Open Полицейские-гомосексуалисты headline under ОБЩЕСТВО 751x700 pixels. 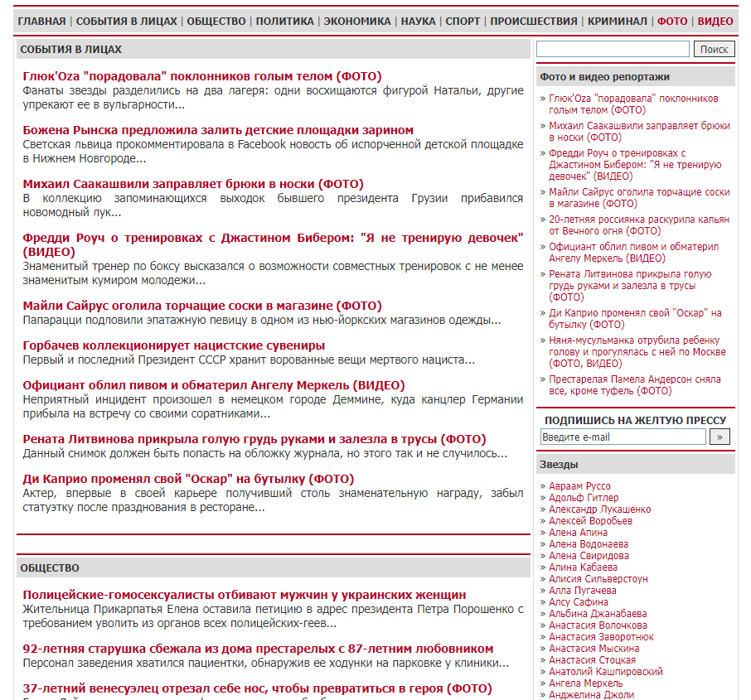(245, 595)
